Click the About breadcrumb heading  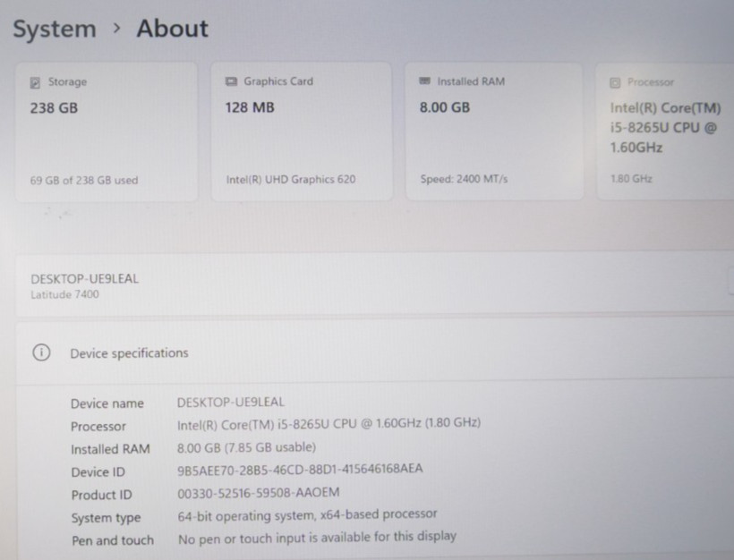point(172,29)
